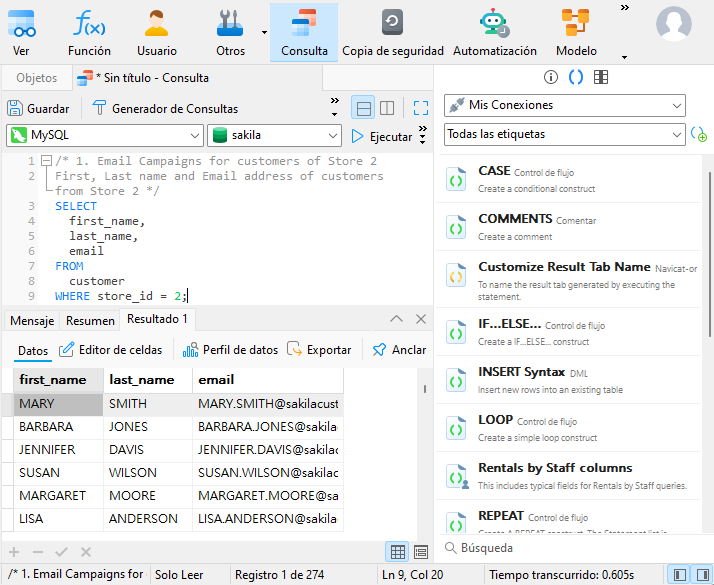Open the MySQL connection dropdown

105,135
